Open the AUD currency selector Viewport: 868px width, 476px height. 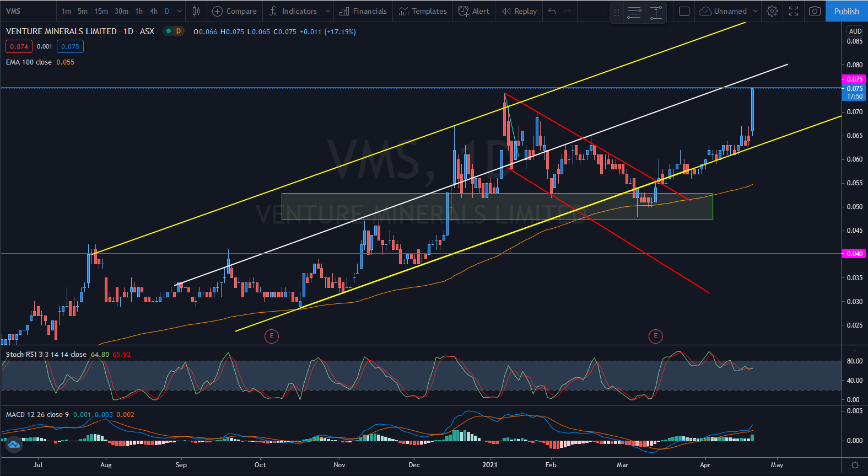pyautogui.click(x=855, y=31)
